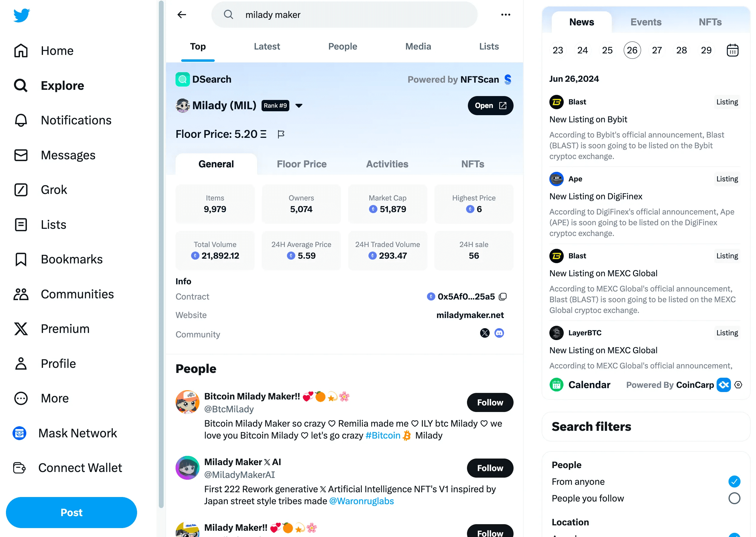Switch to the Floor Price tab
This screenshot has width=756, height=537.
click(x=301, y=164)
